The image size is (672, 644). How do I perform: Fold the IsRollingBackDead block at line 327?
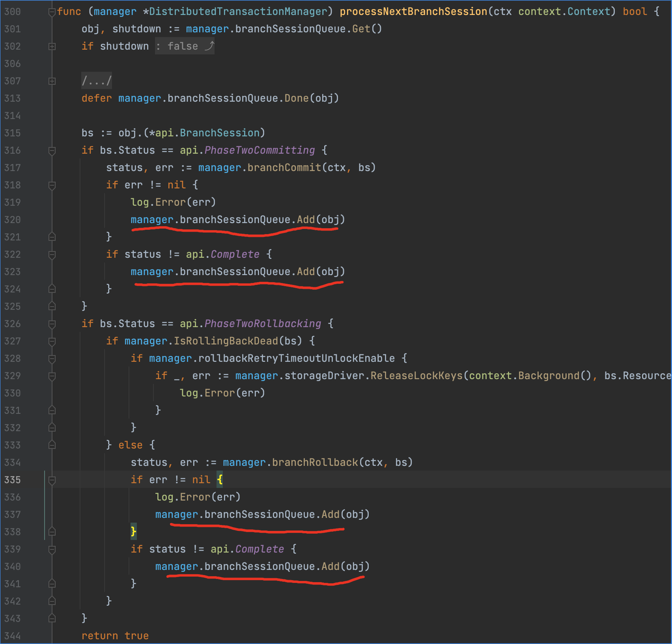pos(52,341)
